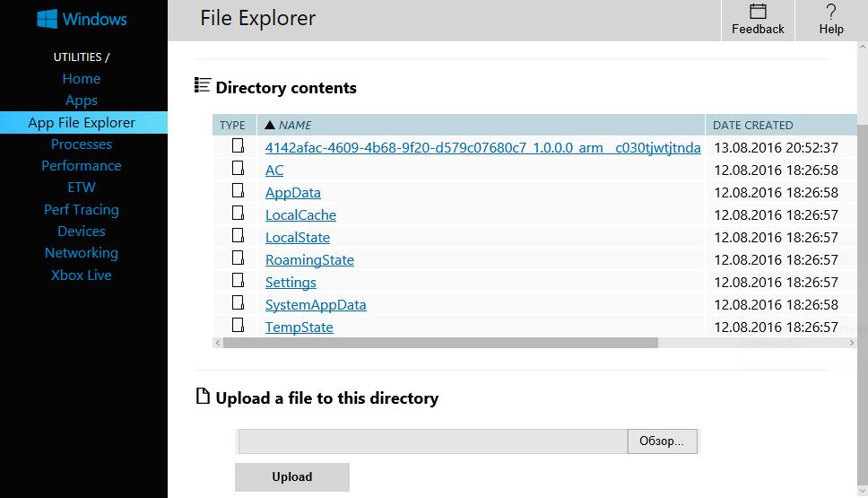
Task: Open the Help question mark icon
Action: [x=831, y=12]
